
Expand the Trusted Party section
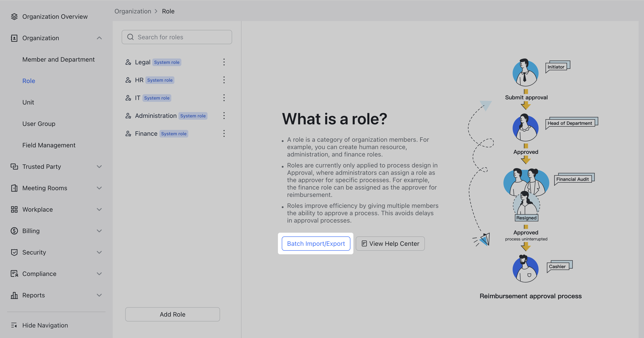[x=99, y=167]
